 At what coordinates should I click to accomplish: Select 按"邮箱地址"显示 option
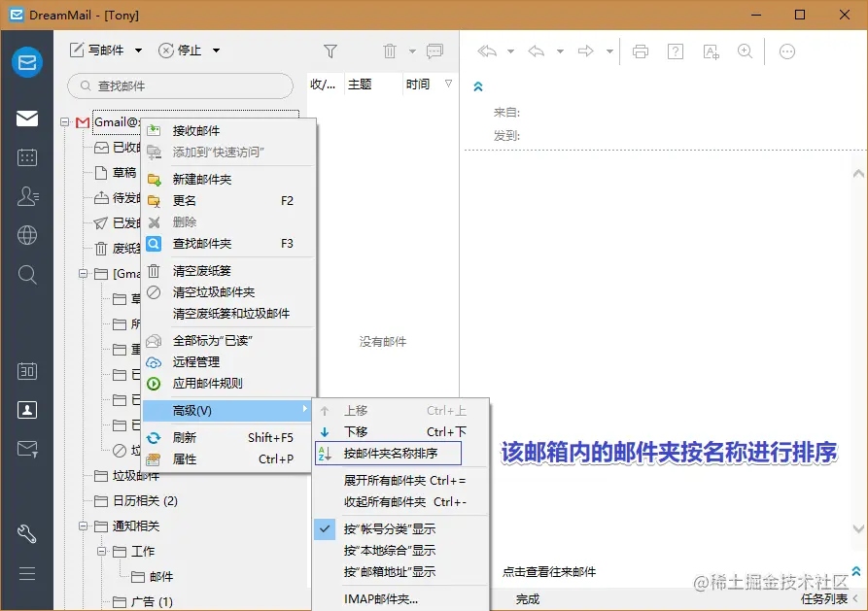400,572
